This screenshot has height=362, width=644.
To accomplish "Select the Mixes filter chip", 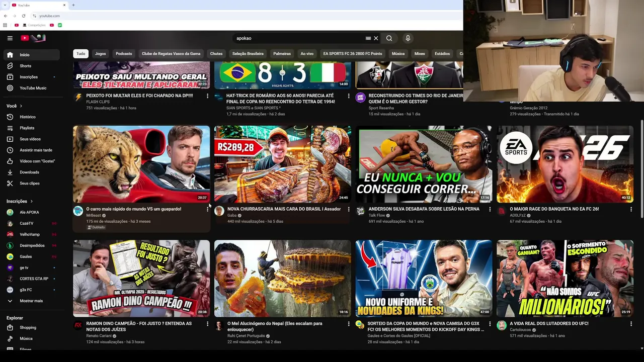I will (x=420, y=54).
